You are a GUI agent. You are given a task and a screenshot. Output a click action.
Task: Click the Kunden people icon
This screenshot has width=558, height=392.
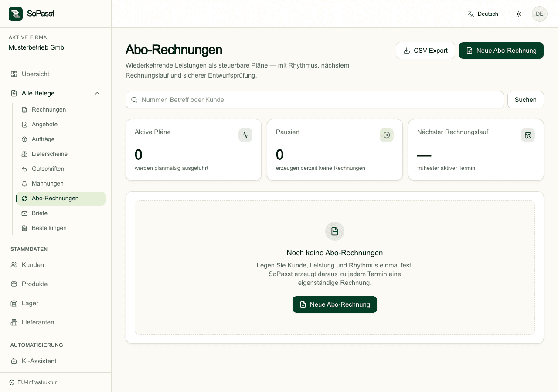pos(14,265)
